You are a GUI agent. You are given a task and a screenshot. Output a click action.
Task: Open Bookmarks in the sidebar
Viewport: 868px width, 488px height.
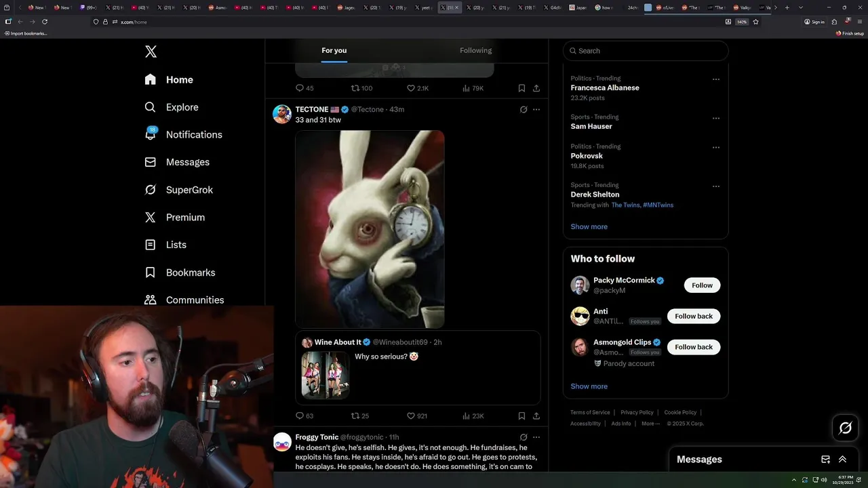point(180,272)
